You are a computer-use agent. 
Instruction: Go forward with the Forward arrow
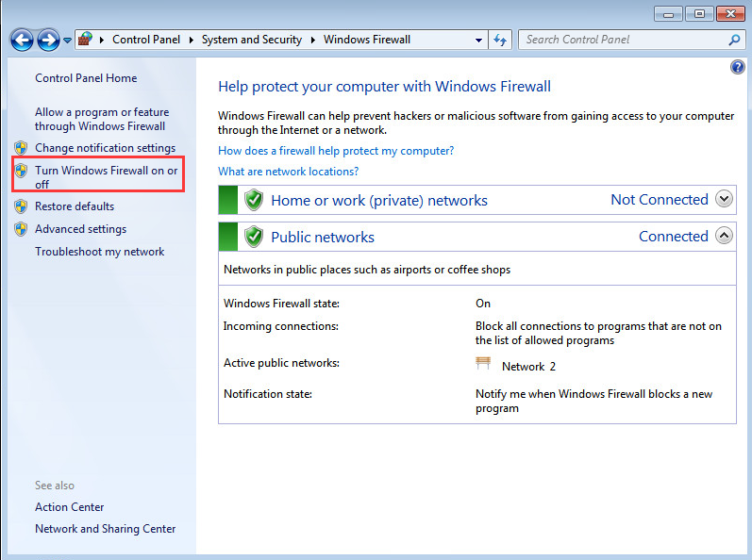(48, 41)
